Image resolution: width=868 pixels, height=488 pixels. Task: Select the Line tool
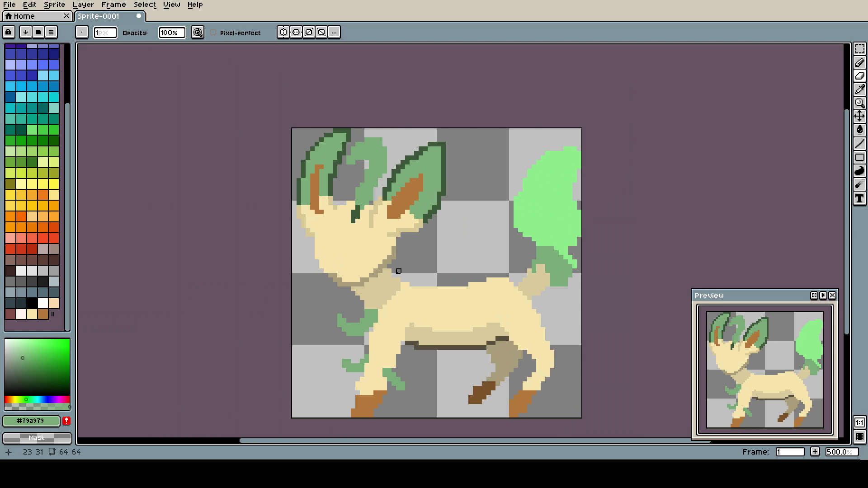coord(859,144)
